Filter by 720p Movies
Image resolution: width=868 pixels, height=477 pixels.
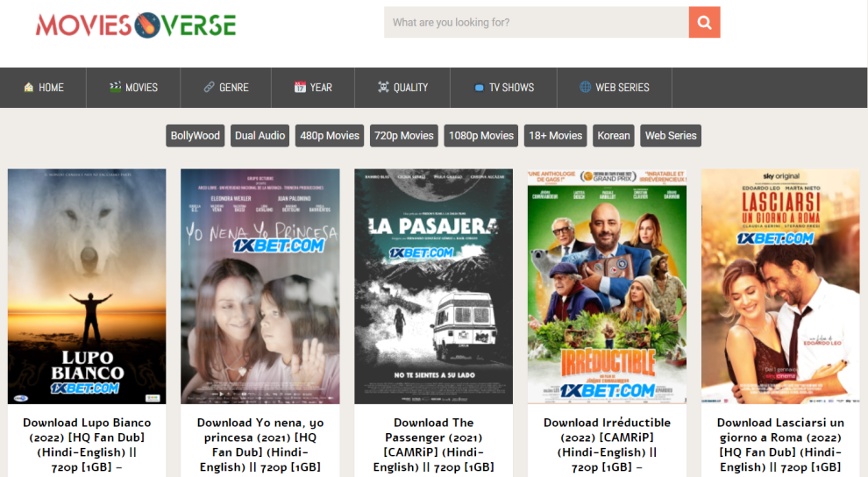click(x=403, y=136)
